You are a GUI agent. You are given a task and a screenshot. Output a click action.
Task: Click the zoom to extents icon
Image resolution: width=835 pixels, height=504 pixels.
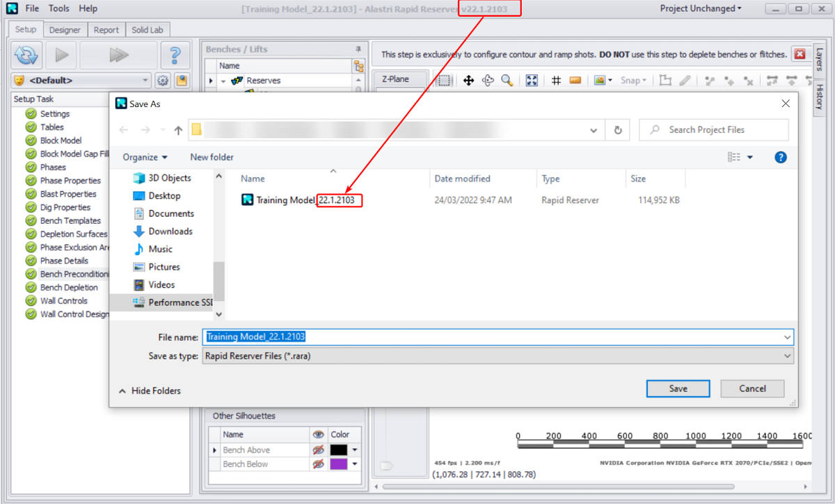tap(532, 80)
